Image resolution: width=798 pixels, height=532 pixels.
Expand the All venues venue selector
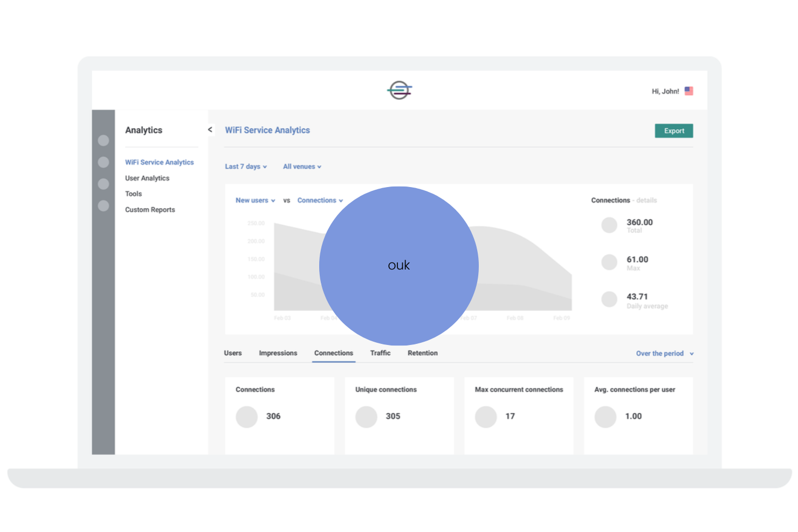(x=301, y=167)
